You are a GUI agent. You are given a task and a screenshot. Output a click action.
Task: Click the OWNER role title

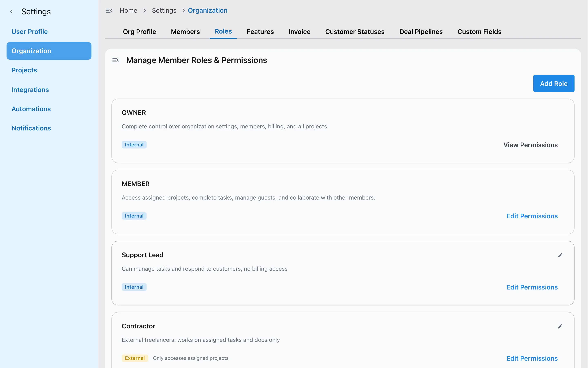click(x=134, y=113)
